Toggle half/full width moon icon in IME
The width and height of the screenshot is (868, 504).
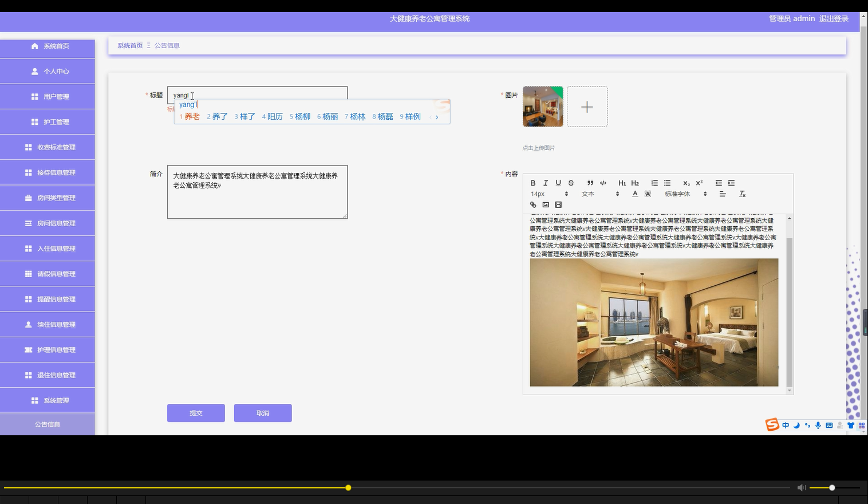pyautogui.click(x=796, y=425)
